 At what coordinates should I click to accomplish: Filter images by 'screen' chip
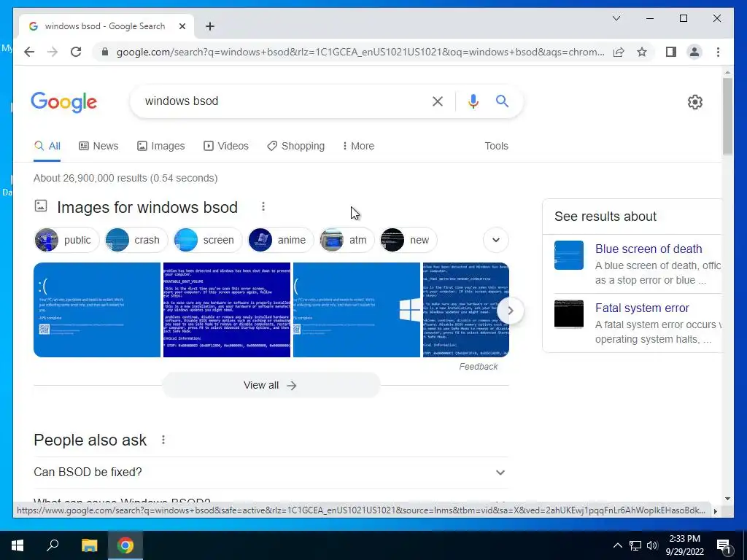[x=208, y=240]
